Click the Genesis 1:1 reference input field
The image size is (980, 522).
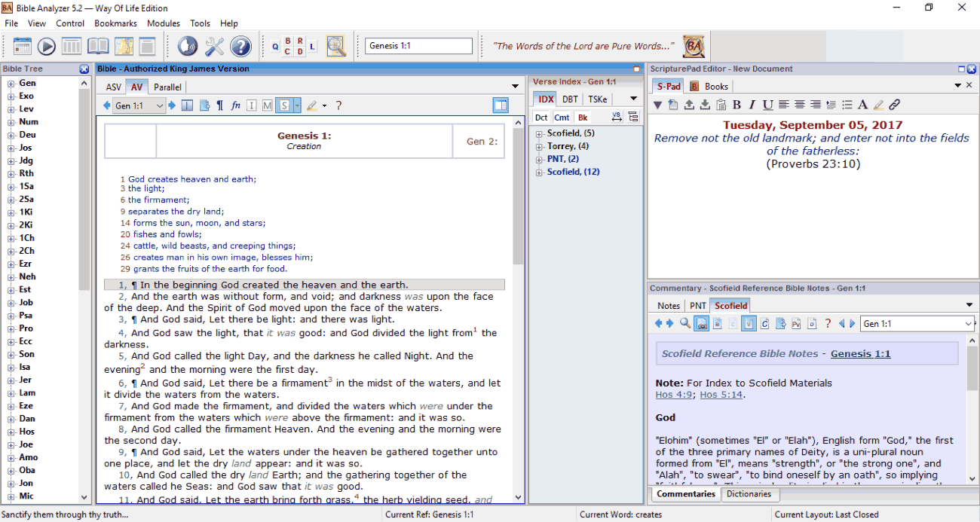pyautogui.click(x=419, y=46)
